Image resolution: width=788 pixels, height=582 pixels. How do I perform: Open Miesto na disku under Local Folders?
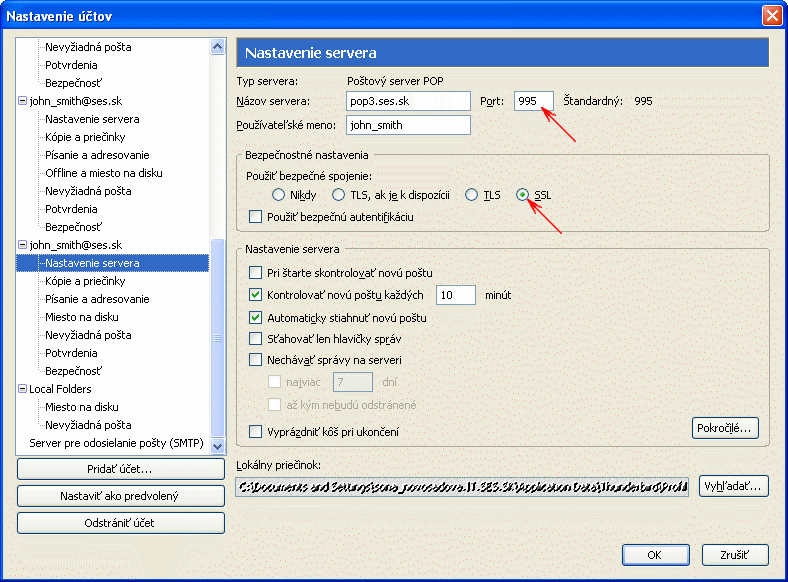click(82, 407)
